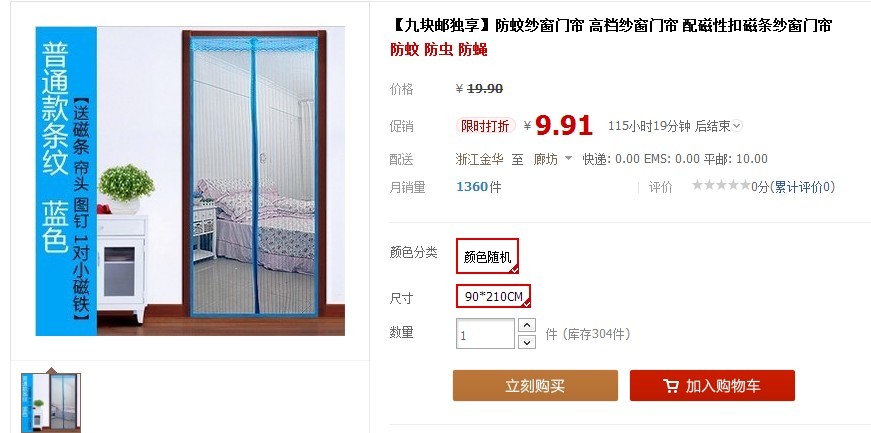This screenshot has height=433, width=871.
Task: Click the quantity input field
Action: click(485, 334)
